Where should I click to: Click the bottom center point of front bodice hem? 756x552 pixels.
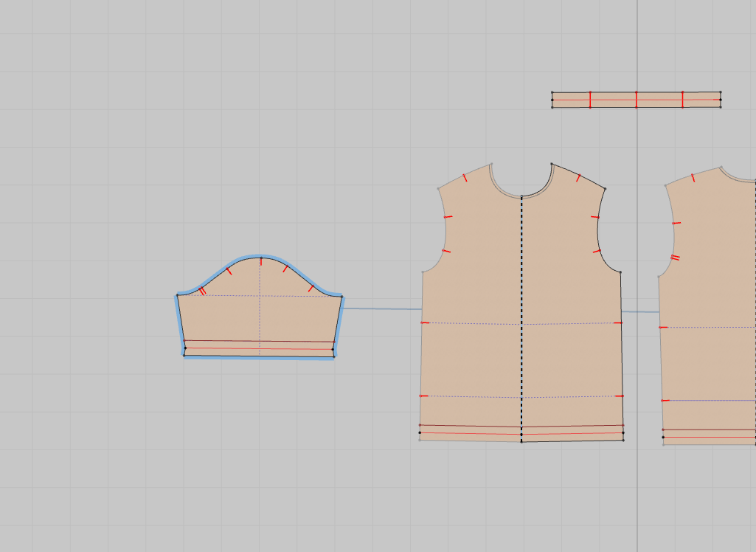click(x=521, y=441)
